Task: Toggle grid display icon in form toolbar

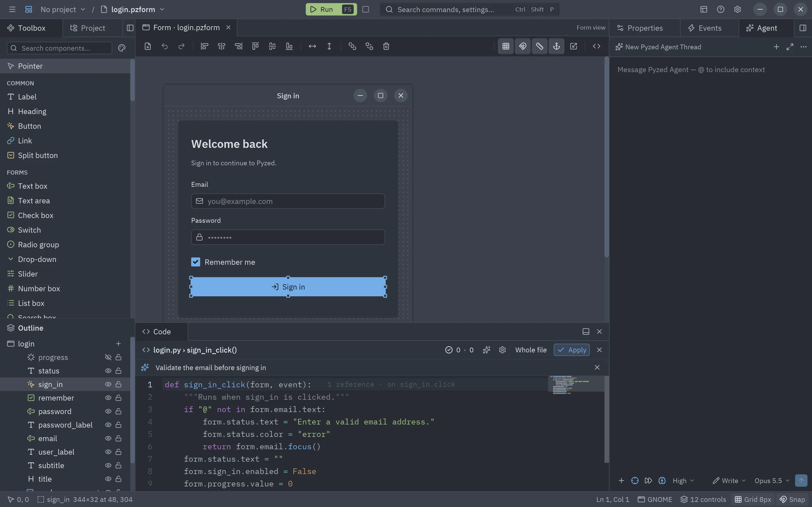Action: (x=506, y=46)
